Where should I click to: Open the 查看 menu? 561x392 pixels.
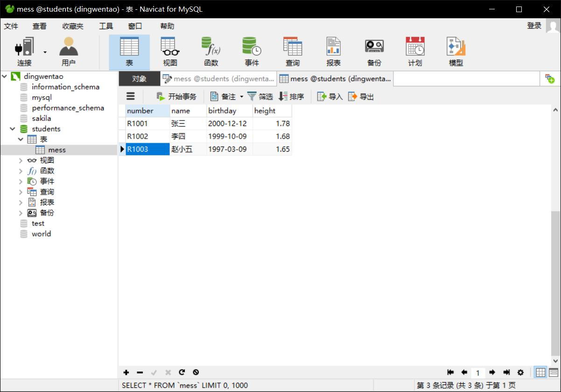pyautogui.click(x=40, y=26)
